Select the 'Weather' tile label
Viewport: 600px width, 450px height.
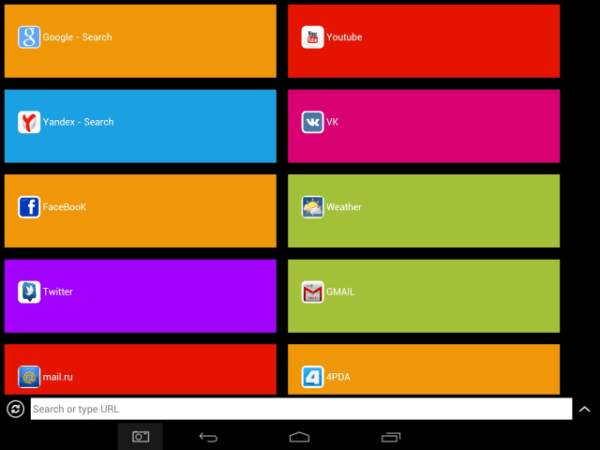tap(344, 207)
